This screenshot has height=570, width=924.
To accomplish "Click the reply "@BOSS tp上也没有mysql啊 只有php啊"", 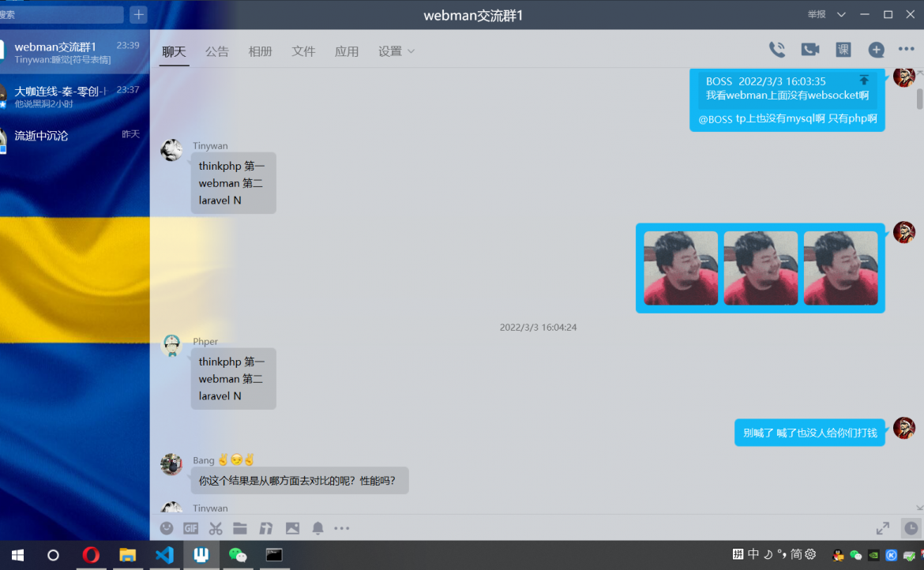I will (x=787, y=119).
